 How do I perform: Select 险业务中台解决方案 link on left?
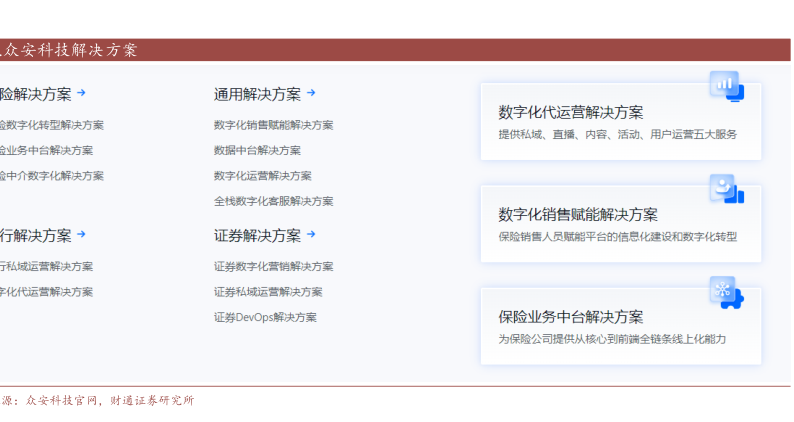pos(46,150)
